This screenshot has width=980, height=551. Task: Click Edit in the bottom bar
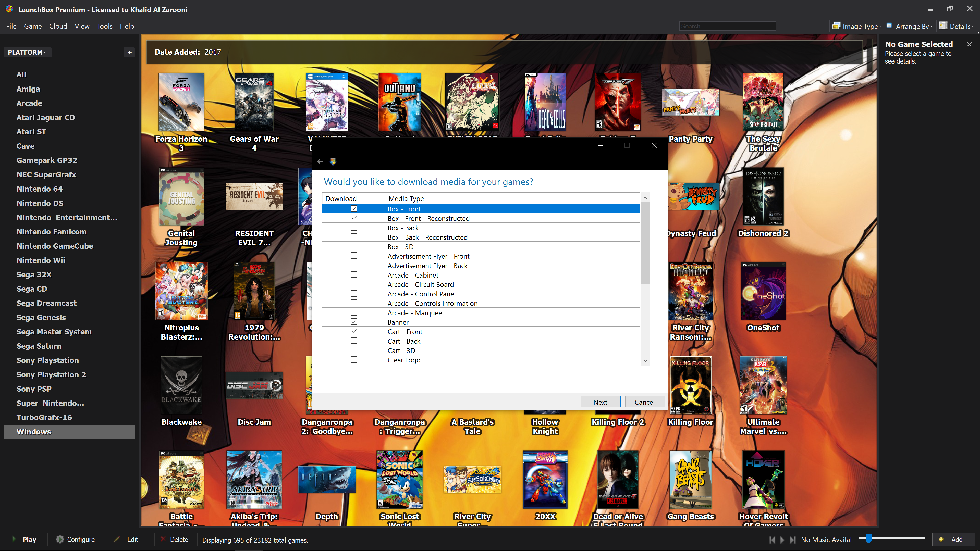pyautogui.click(x=129, y=539)
